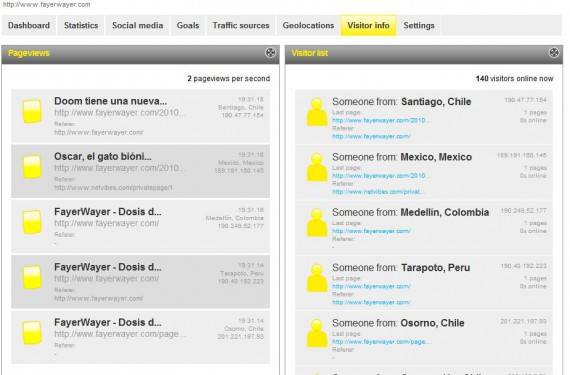Open the Dashboard tab

point(29,25)
